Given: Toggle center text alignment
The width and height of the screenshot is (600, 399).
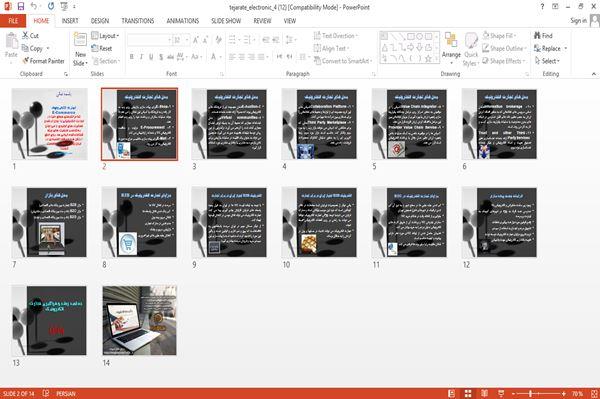Looking at the screenshot, I should coord(241,57).
